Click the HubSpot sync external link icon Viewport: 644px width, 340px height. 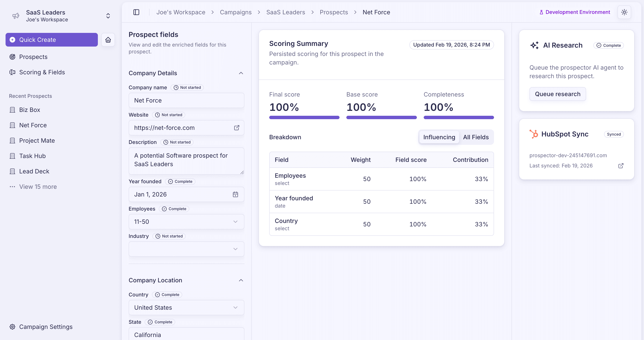click(621, 166)
